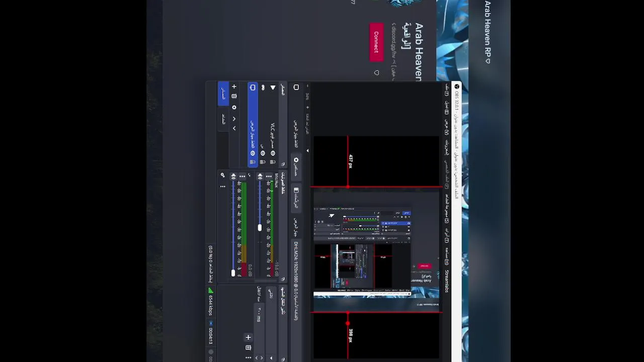Zoom out the preview with minus icon
This screenshot has width=644, height=362.
point(307,86)
